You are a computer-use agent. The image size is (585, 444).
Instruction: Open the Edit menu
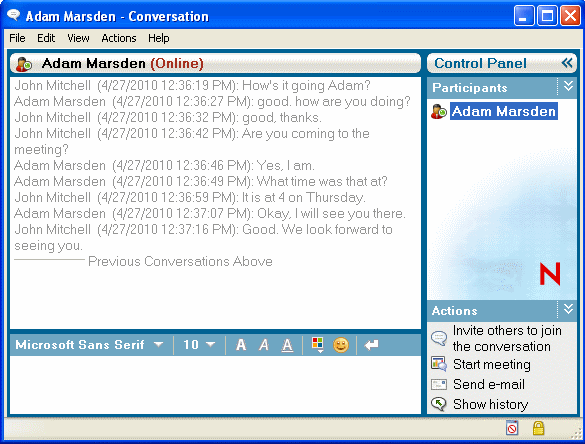click(46, 38)
